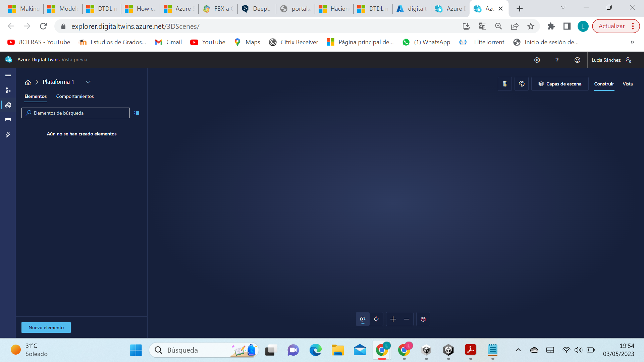This screenshot has width=644, height=362.
Task: Open the Comportamientos tab
Action: point(75,96)
